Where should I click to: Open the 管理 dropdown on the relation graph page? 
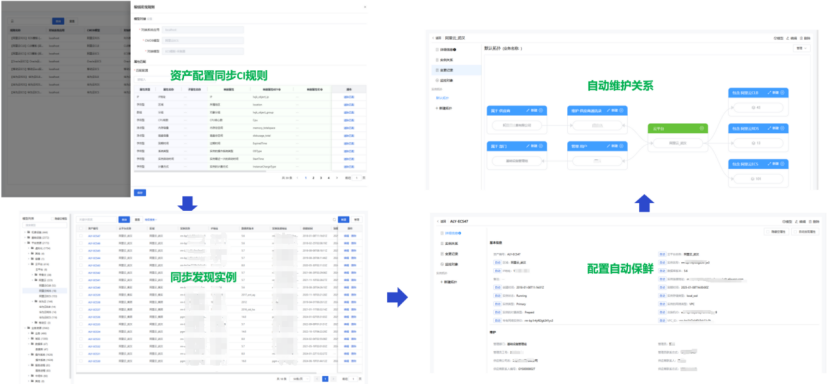(x=802, y=48)
